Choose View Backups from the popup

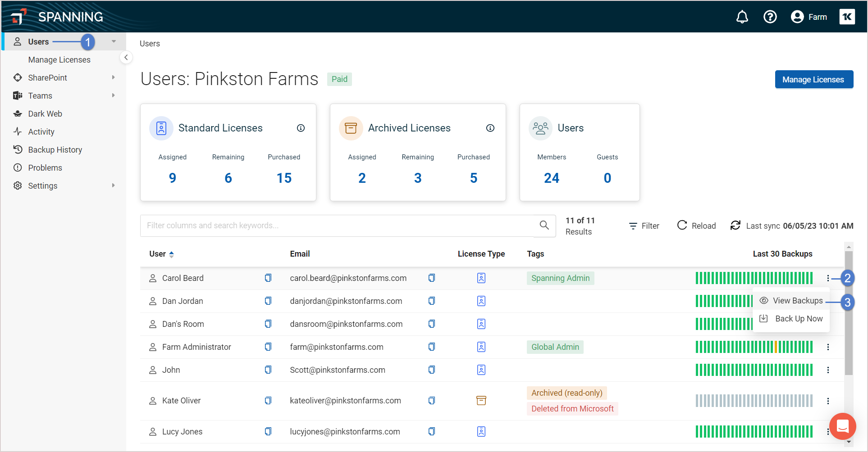(x=791, y=301)
